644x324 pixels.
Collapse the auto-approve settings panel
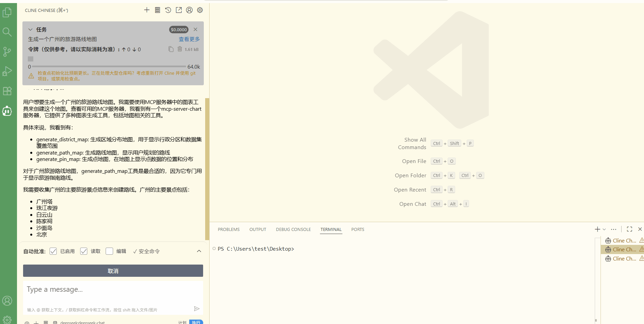(199, 251)
